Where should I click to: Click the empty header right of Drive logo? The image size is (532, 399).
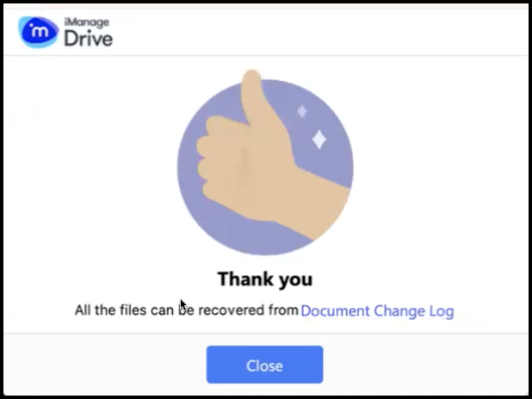pos(319,32)
